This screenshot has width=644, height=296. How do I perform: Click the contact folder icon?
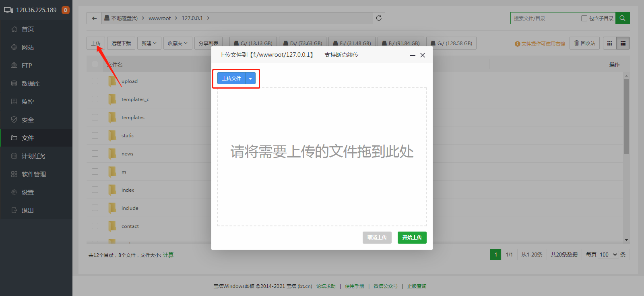pos(112,226)
